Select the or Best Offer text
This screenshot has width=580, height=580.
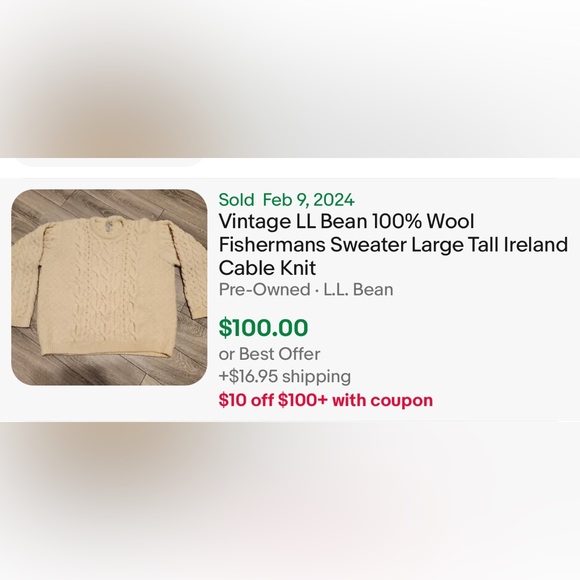click(269, 354)
